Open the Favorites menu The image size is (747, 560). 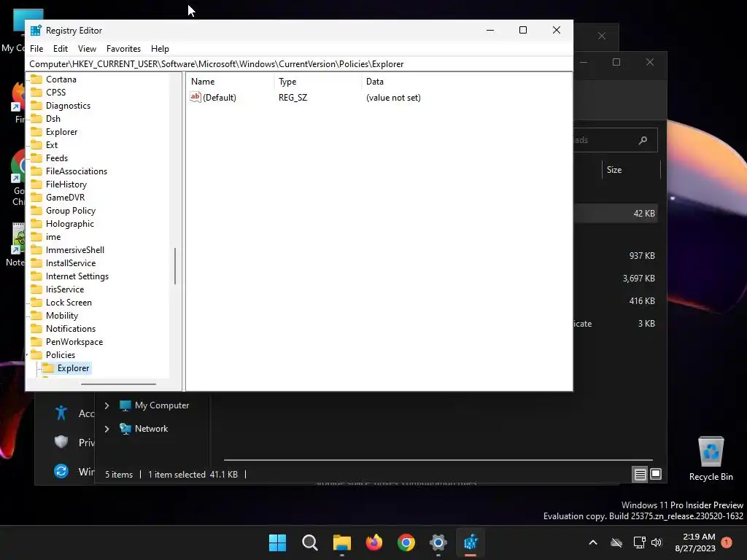[x=123, y=49]
